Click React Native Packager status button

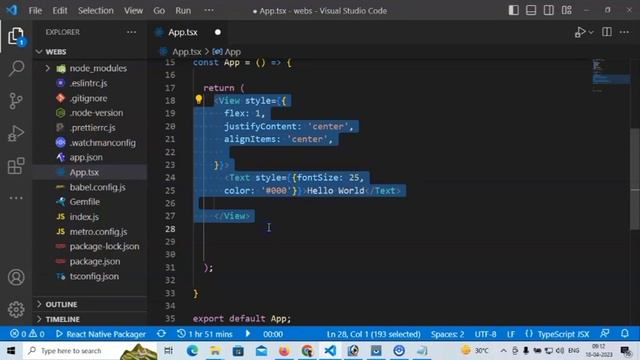point(100,334)
